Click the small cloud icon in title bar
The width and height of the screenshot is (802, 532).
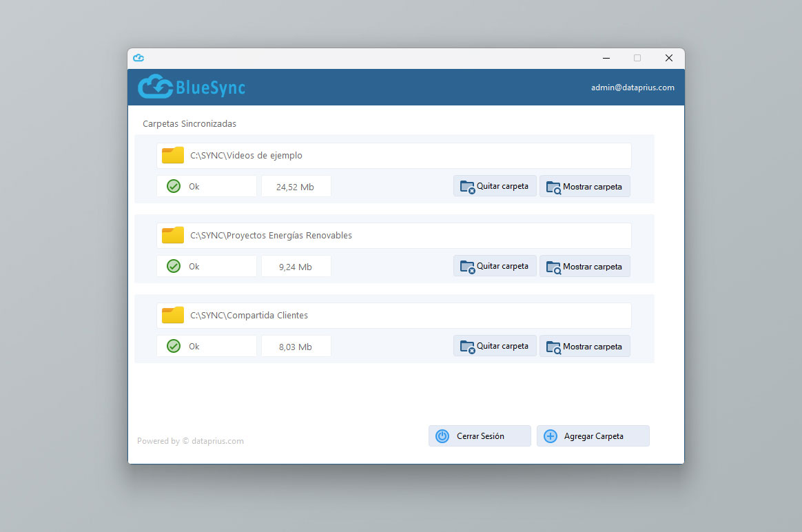coord(138,58)
